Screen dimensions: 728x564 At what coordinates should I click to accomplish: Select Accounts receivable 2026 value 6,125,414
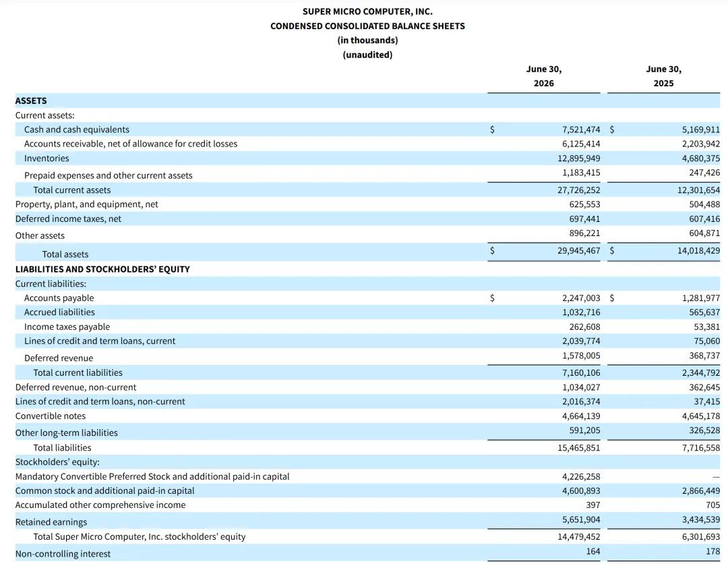581,144
